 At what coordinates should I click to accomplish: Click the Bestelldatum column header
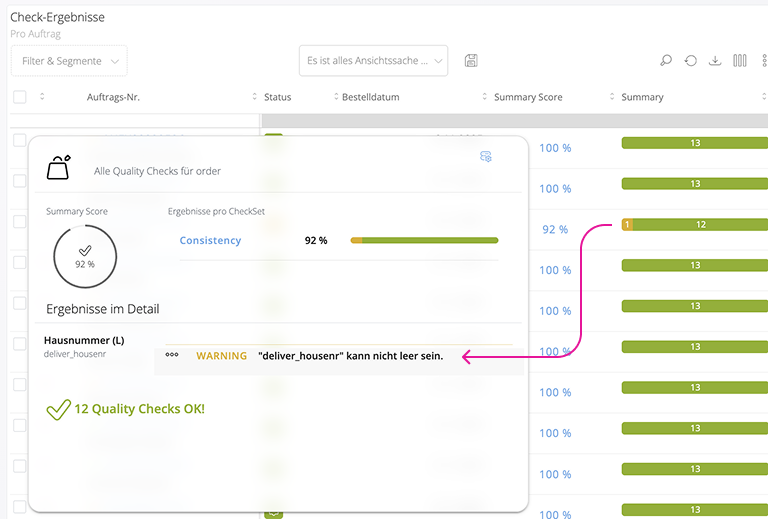(370, 97)
